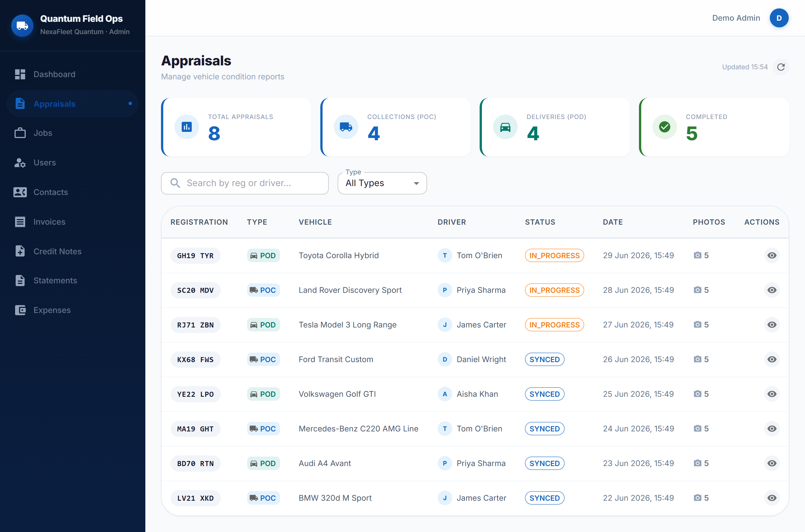
Task: Click the Demo Admin user name
Action: pos(736,18)
